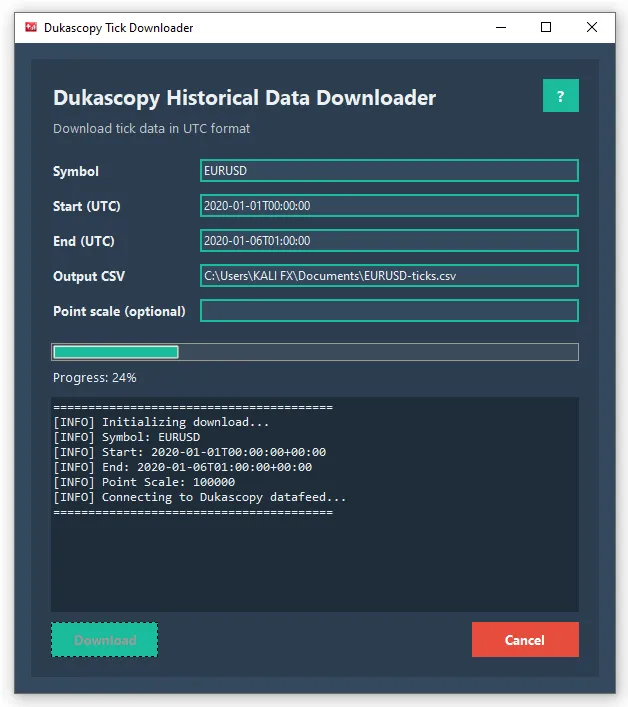This screenshot has width=628, height=707.
Task: Click log line 'Point Scale: 100000'
Action: [144, 482]
